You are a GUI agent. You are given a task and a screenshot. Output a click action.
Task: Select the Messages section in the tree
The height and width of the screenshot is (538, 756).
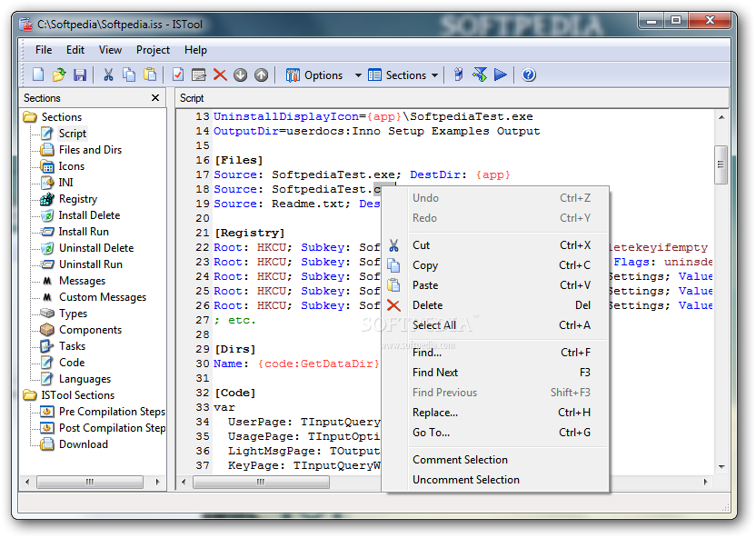pyautogui.click(x=82, y=281)
